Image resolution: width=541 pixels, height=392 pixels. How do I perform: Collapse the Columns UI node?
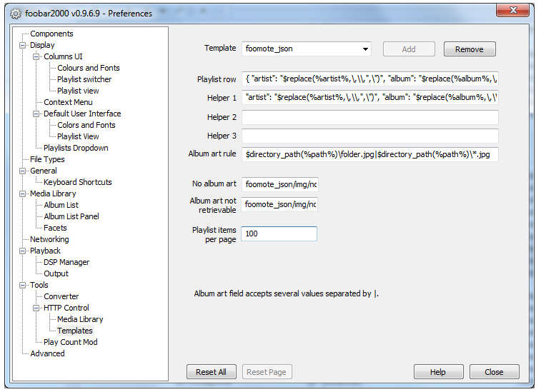pos(36,56)
